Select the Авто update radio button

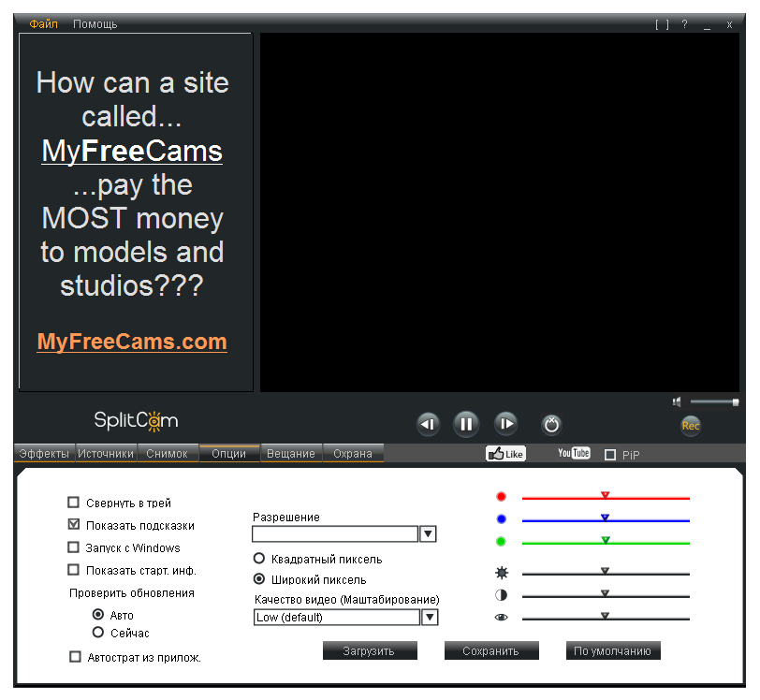[x=98, y=614]
